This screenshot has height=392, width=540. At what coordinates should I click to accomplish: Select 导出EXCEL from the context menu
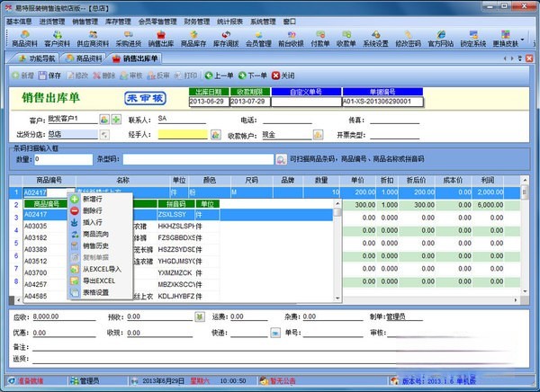click(x=98, y=281)
